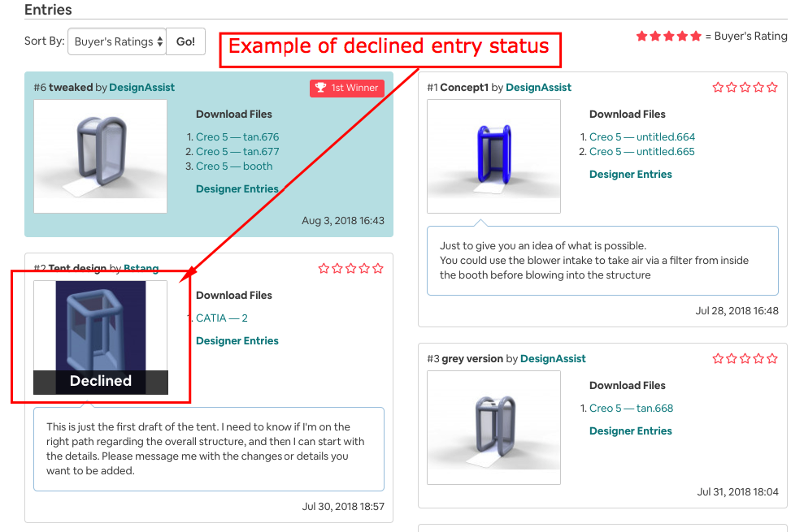Rate second star for Concept1 entry

[731, 87]
